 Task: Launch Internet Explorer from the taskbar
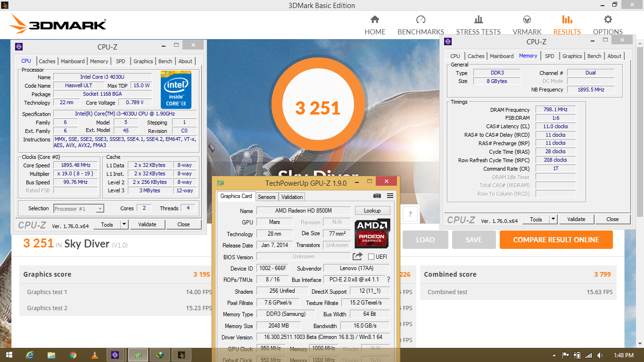pos(30,355)
